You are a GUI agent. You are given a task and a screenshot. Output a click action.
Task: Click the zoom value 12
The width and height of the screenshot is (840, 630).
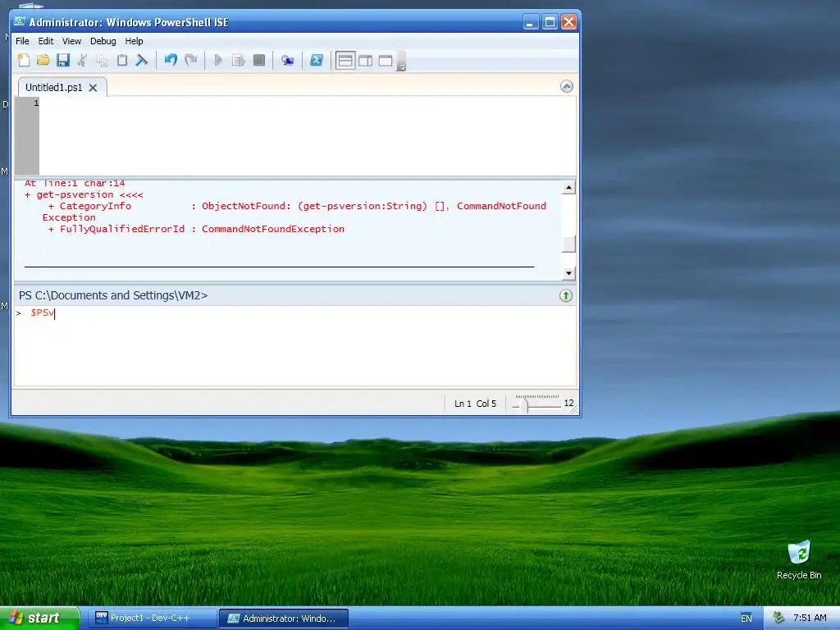coord(568,403)
